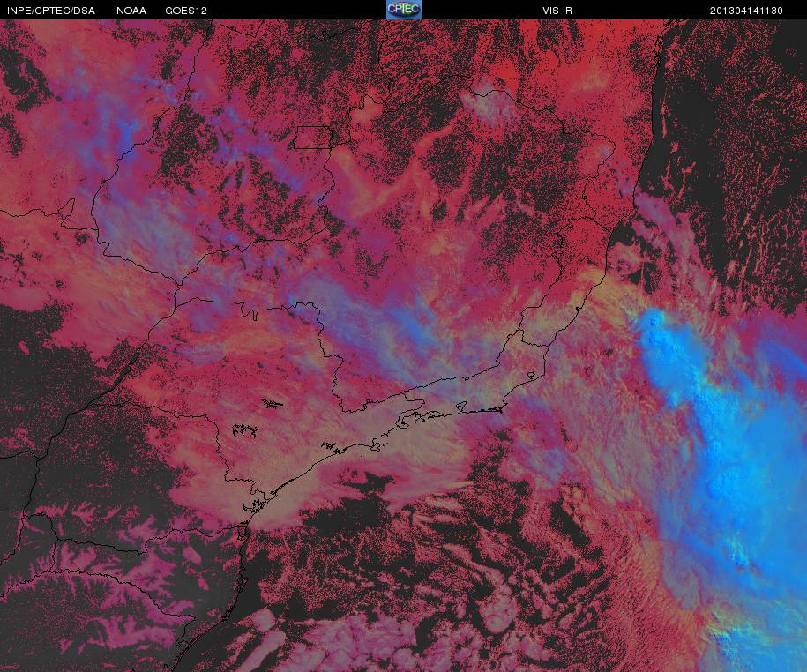Select the VIS-IR channel label
This screenshot has height=672, width=807.
557,11
